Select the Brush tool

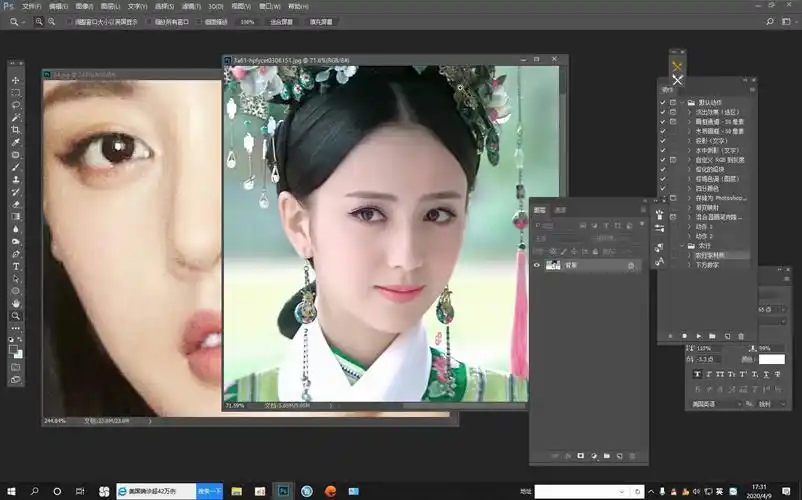[16, 167]
